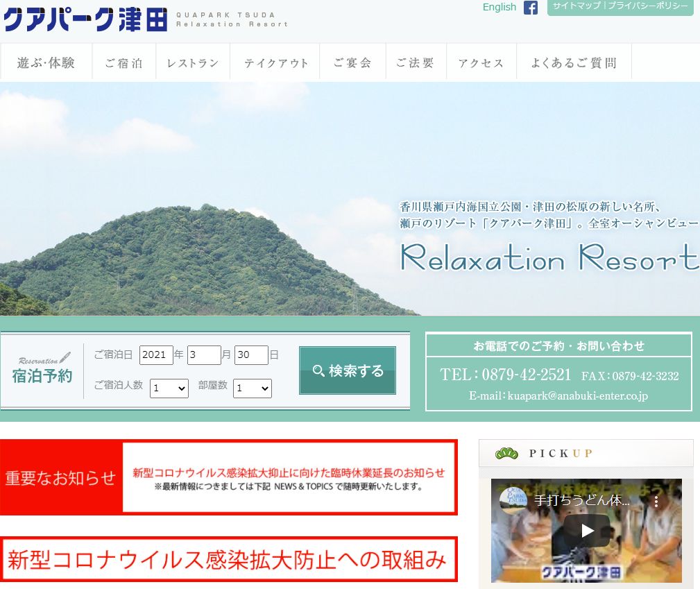Click the Relaxation Resort hero image

350,198
